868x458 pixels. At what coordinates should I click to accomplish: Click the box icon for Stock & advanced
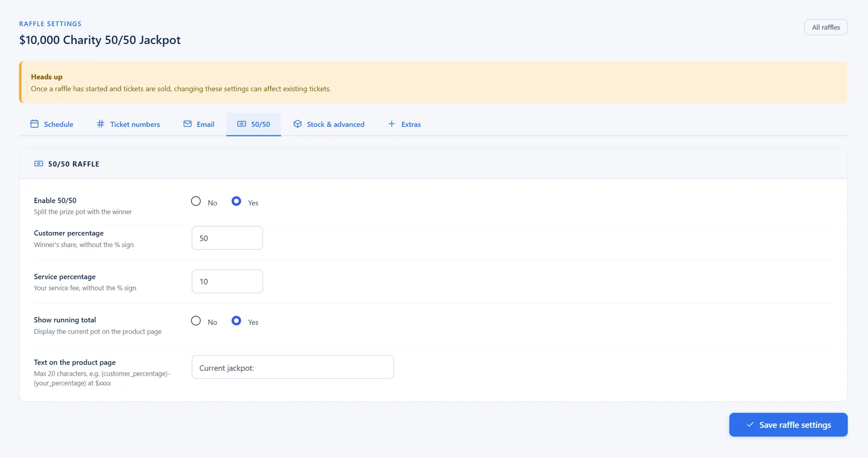[x=297, y=124]
